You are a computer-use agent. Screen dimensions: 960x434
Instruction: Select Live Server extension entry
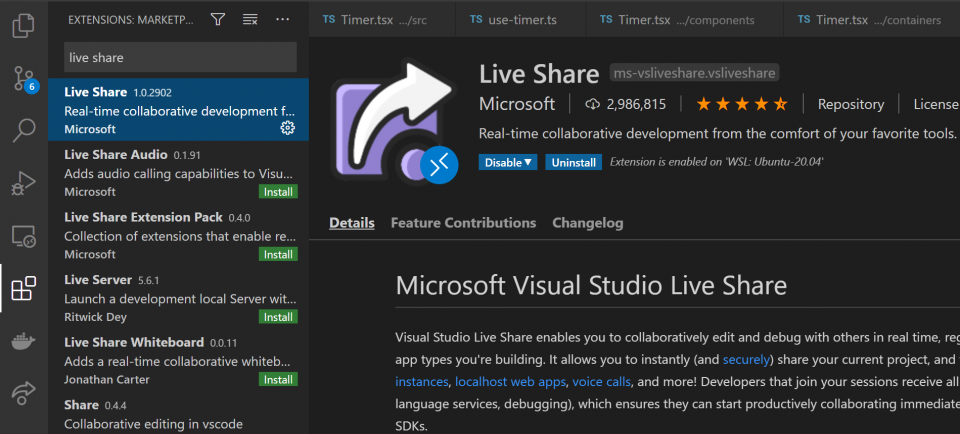click(178, 297)
